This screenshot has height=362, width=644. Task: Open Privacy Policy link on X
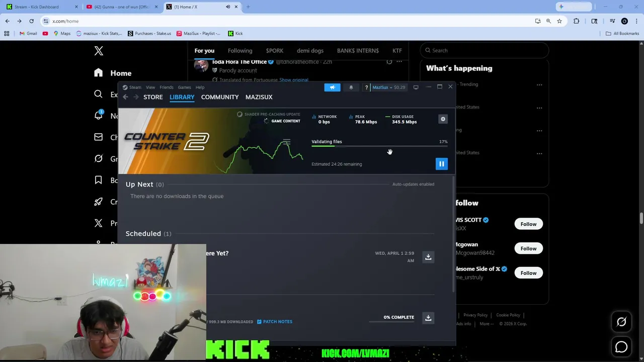click(475, 315)
